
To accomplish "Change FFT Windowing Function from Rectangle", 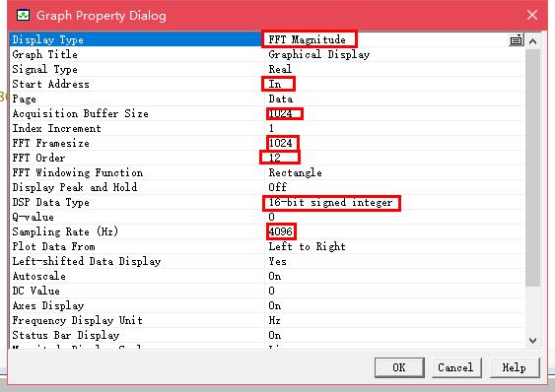I will coord(394,172).
